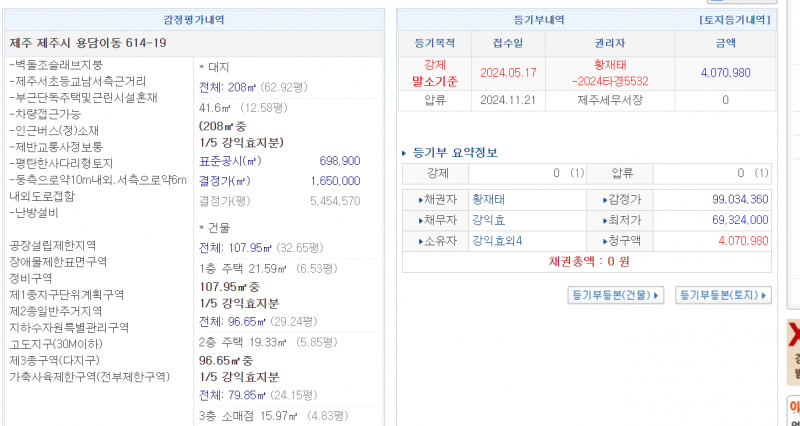Click the 등기부내역 panel header

pyautogui.click(x=541, y=19)
